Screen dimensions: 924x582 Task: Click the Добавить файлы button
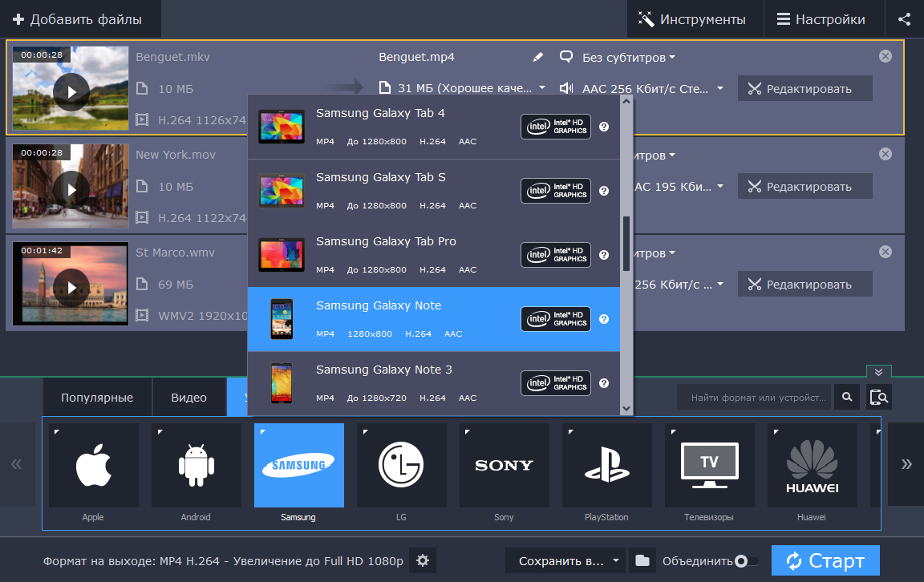(x=80, y=19)
